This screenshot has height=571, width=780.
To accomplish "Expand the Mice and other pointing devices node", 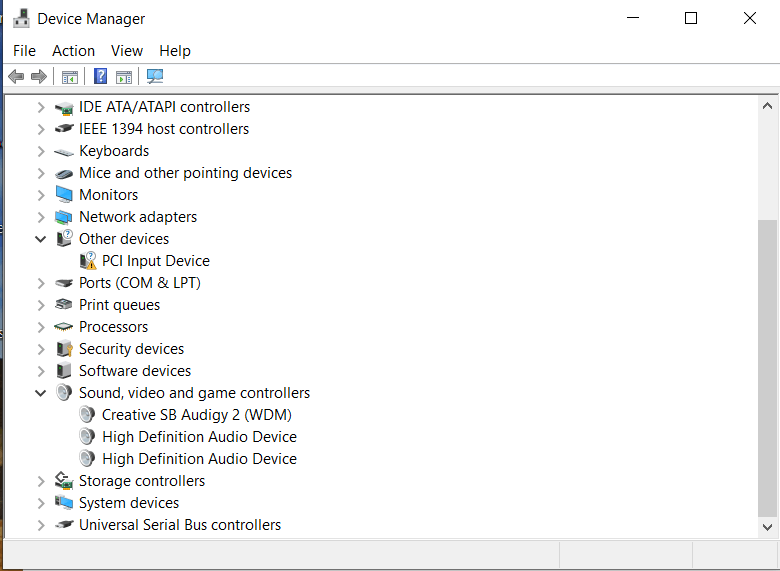I will tap(41, 173).
